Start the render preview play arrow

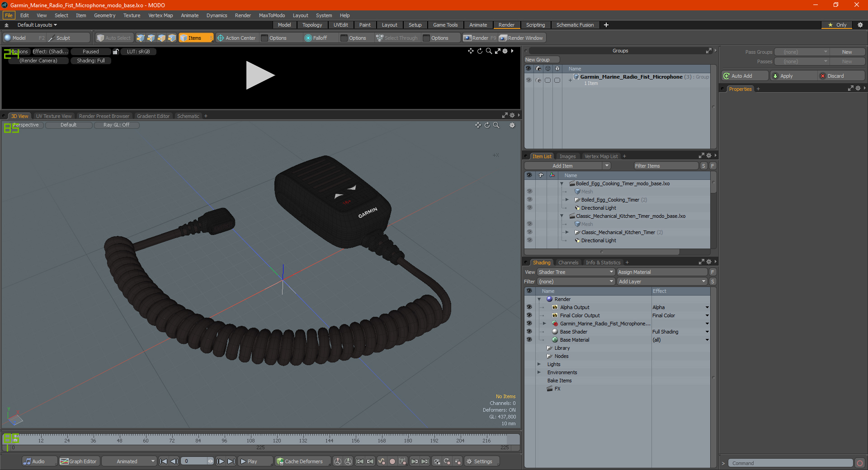[x=260, y=75]
